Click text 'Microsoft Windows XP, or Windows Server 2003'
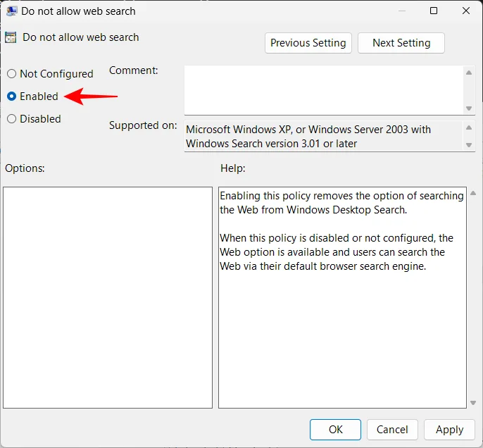Screen dimensions: 483x448 [x=297, y=130]
